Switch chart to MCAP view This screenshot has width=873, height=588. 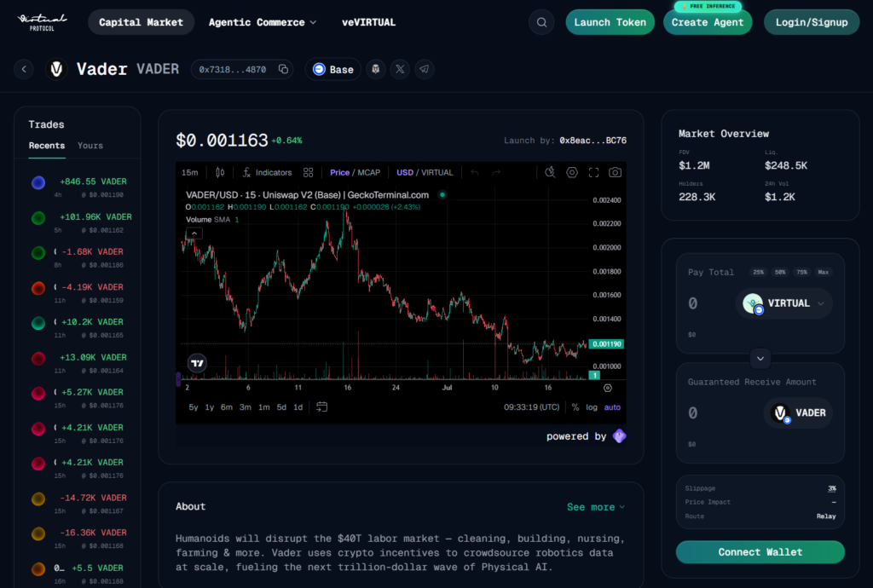[x=368, y=172]
